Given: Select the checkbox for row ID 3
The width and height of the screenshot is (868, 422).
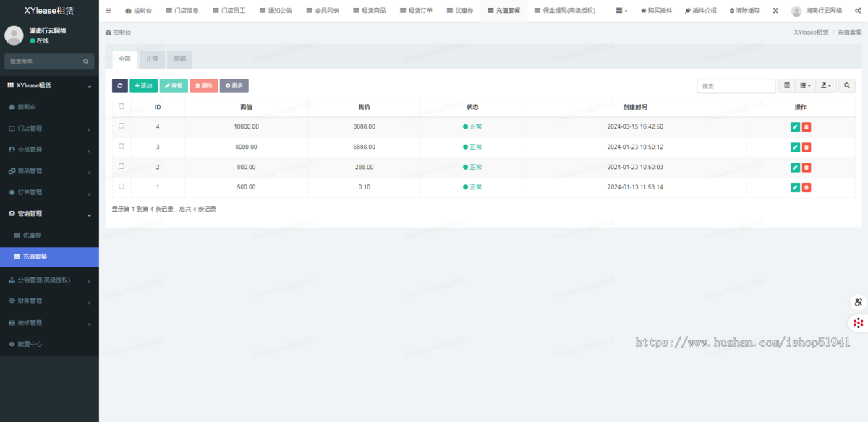Looking at the screenshot, I should pyautogui.click(x=122, y=146).
